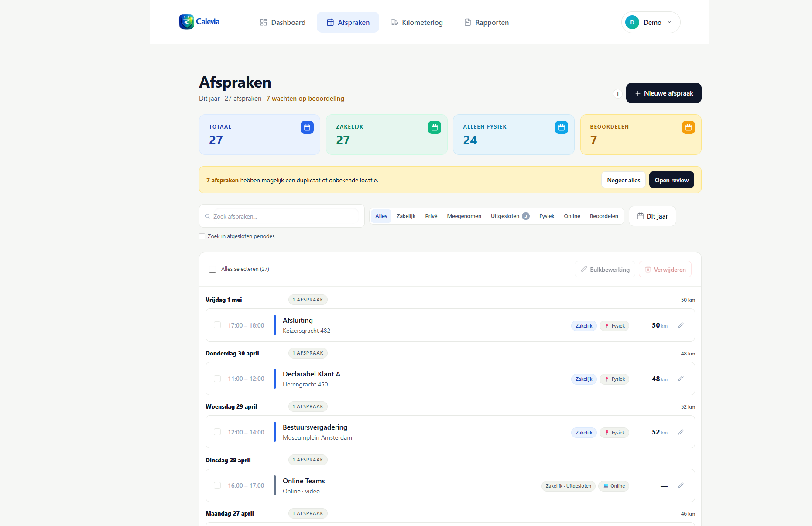Image resolution: width=812 pixels, height=526 pixels.
Task: Open the Demo user menu dropdown
Action: click(x=651, y=22)
